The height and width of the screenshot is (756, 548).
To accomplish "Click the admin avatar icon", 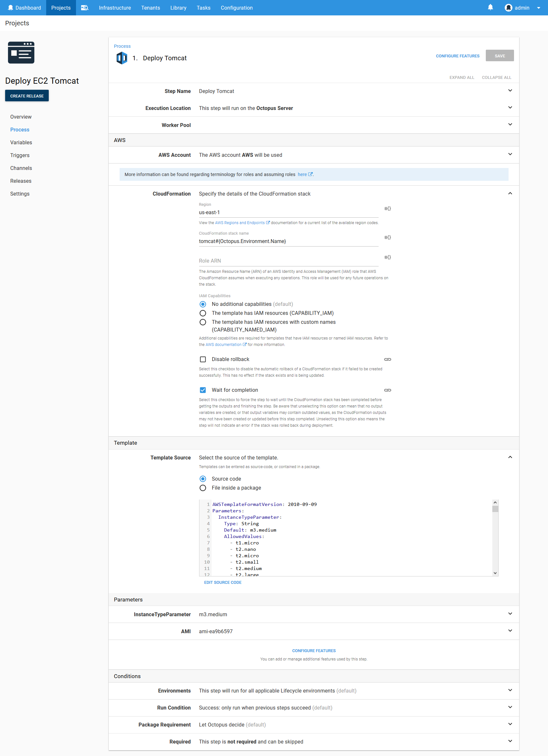I will click(x=508, y=7).
